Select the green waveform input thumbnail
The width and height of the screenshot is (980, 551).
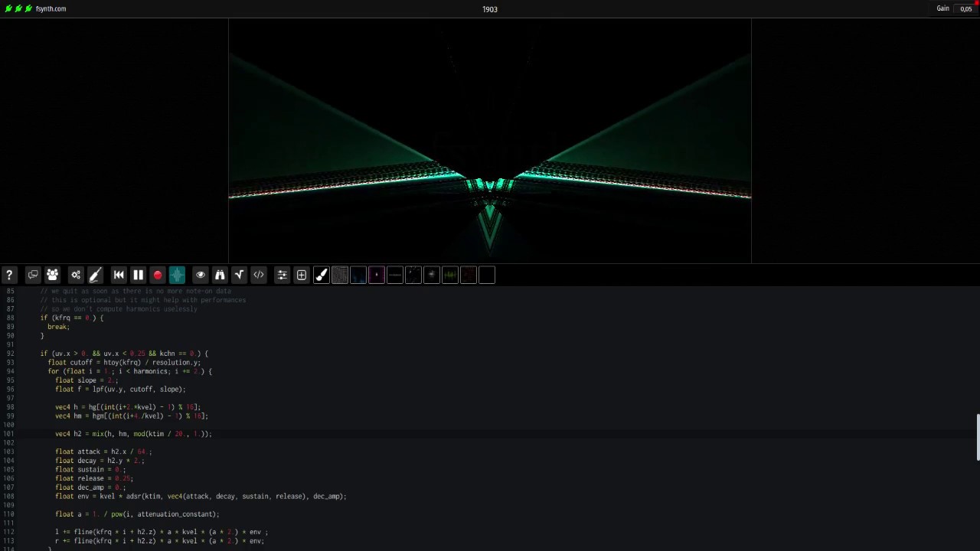(450, 275)
